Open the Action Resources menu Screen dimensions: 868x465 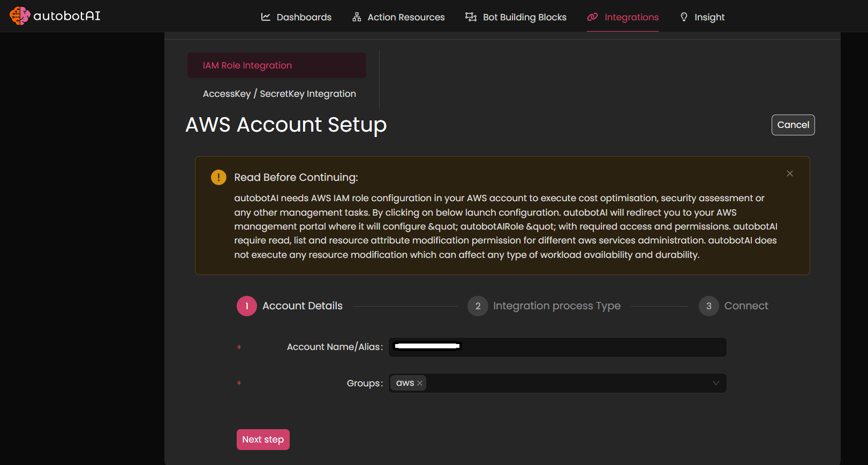tap(398, 17)
